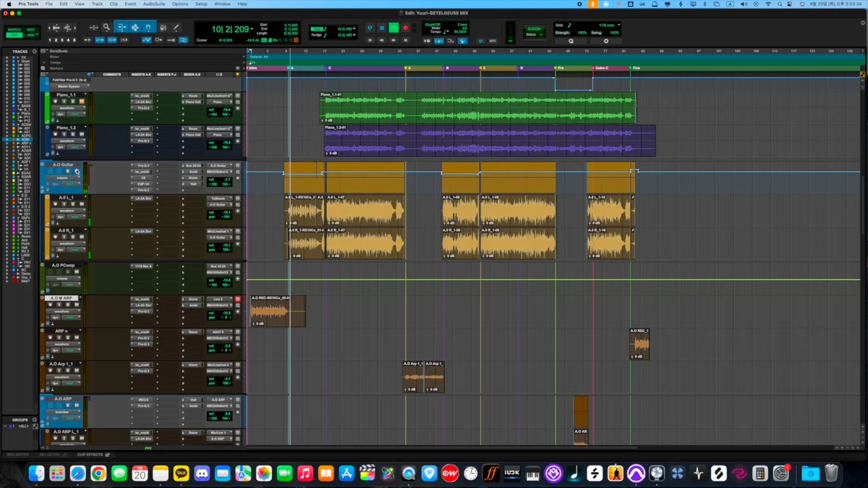This screenshot has height=488, width=868.
Task: Click Return to Zero transport button
Action: [x=370, y=41]
